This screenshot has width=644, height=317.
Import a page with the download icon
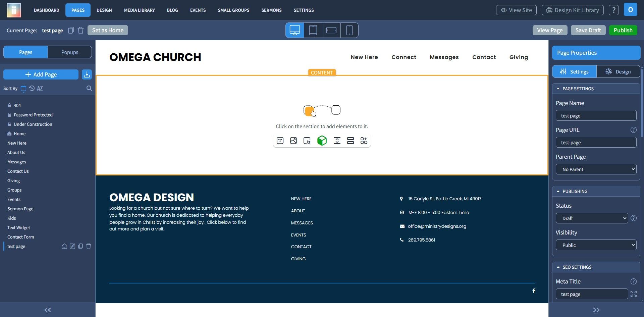coord(87,74)
